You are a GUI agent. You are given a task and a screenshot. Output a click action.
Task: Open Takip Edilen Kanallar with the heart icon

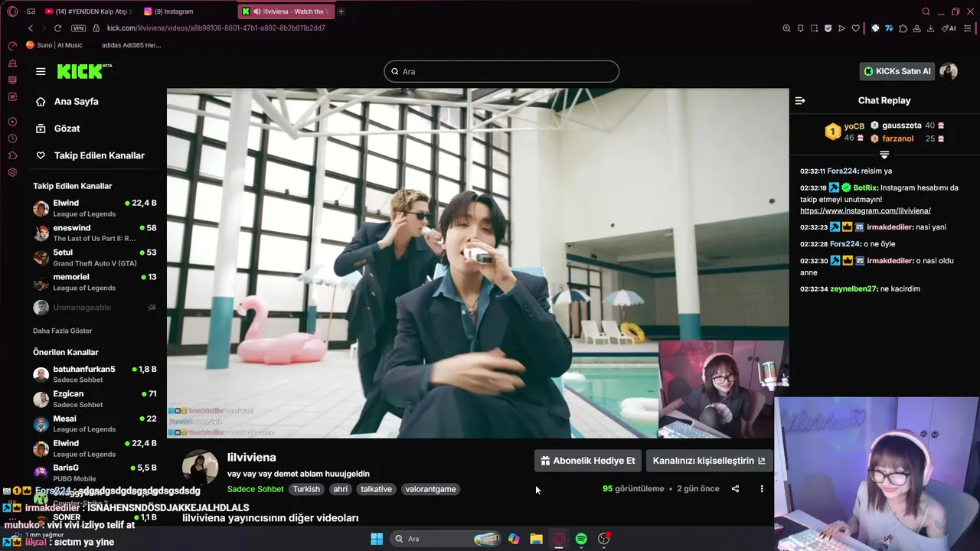click(x=90, y=155)
